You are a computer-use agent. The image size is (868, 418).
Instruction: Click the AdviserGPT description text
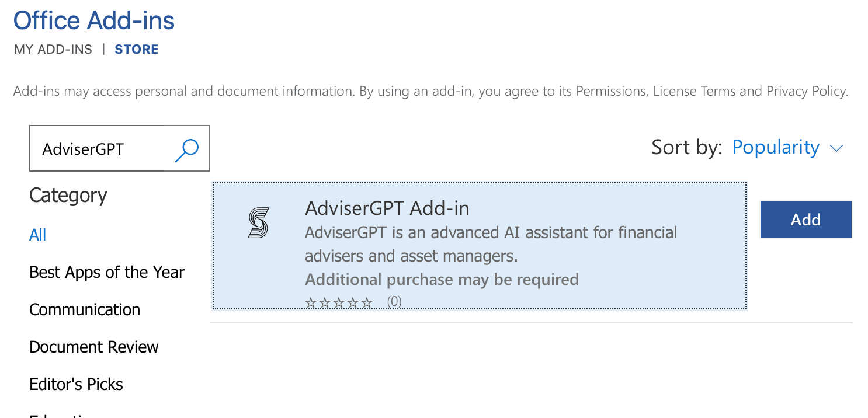click(x=491, y=244)
